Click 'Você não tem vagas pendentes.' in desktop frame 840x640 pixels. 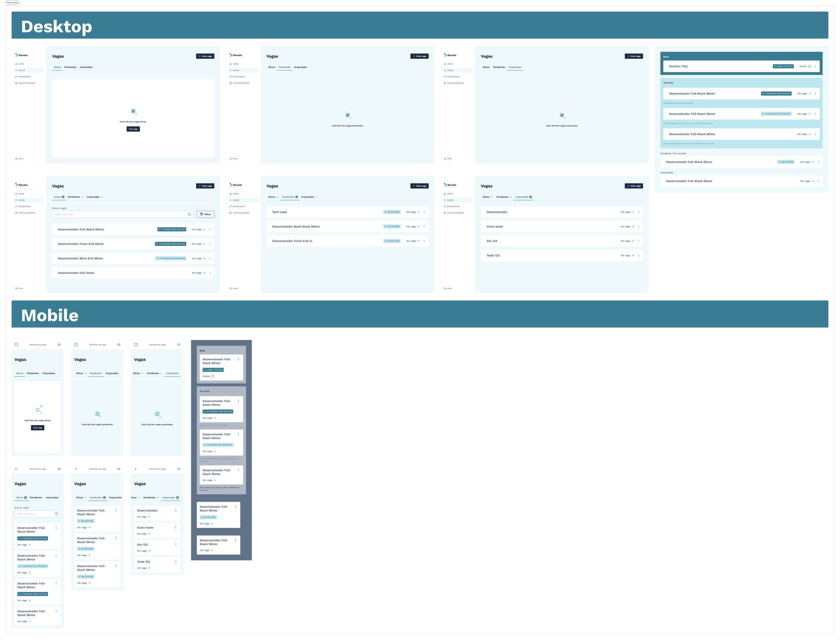click(x=347, y=125)
